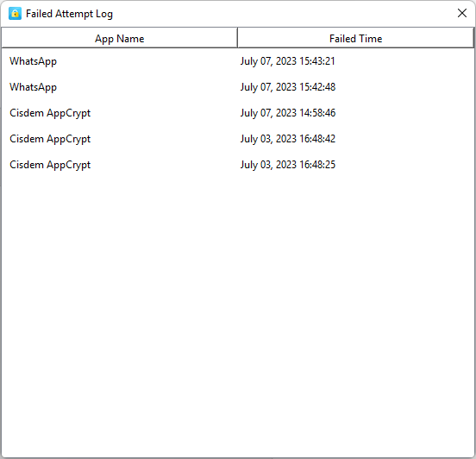This screenshot has height=459, width=476.
Task: Select Cisdem AppCrypt entry failed at 16:48:25
Action: click(x=238, y=164)
